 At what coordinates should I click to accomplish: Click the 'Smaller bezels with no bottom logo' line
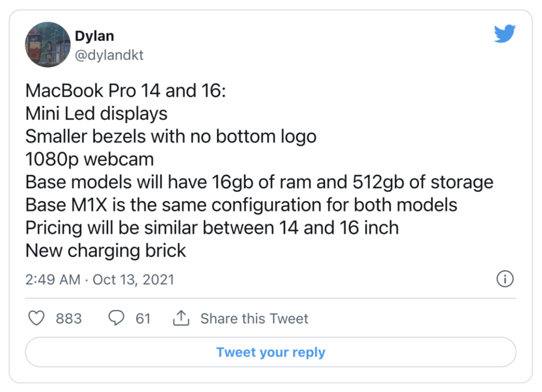click(x=171, y=136)
